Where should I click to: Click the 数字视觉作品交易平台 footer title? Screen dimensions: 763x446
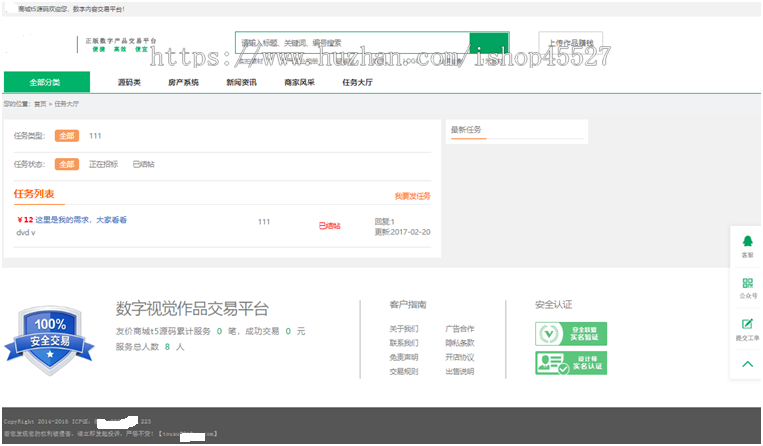192,309
